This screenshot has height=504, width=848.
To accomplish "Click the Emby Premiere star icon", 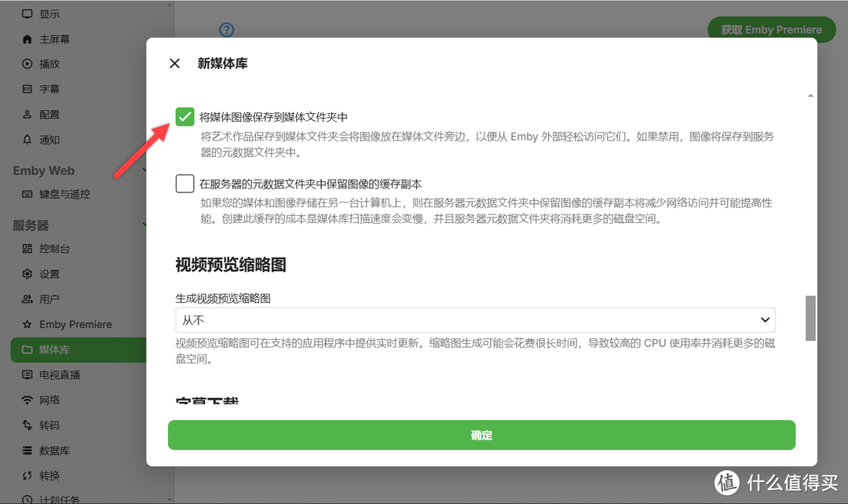I will [27, 324].
